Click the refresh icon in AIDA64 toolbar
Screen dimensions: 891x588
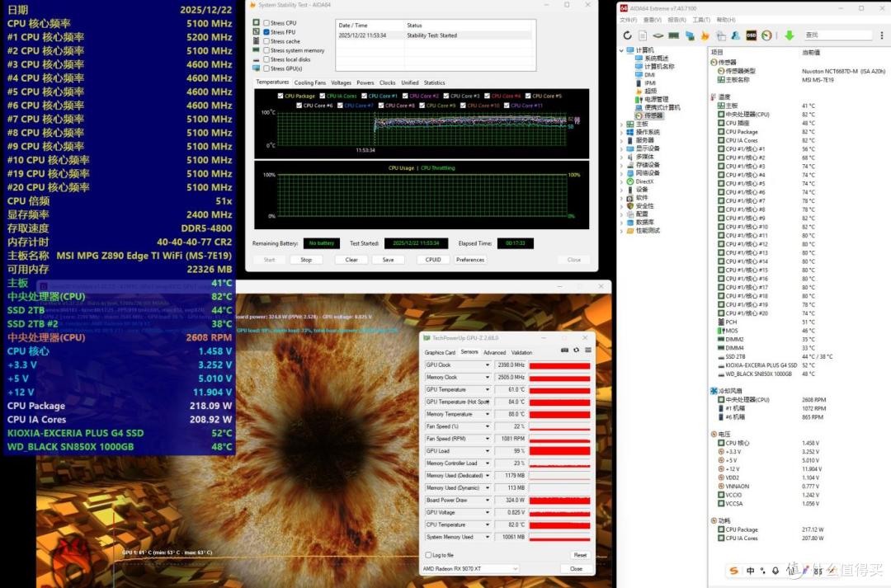click(x=627, y=35)
